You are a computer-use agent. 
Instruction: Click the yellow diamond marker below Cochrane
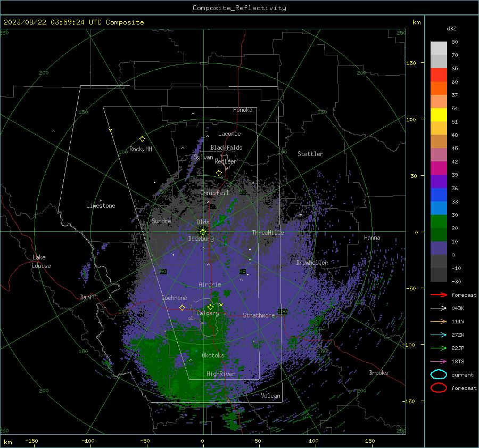point(182,307)
